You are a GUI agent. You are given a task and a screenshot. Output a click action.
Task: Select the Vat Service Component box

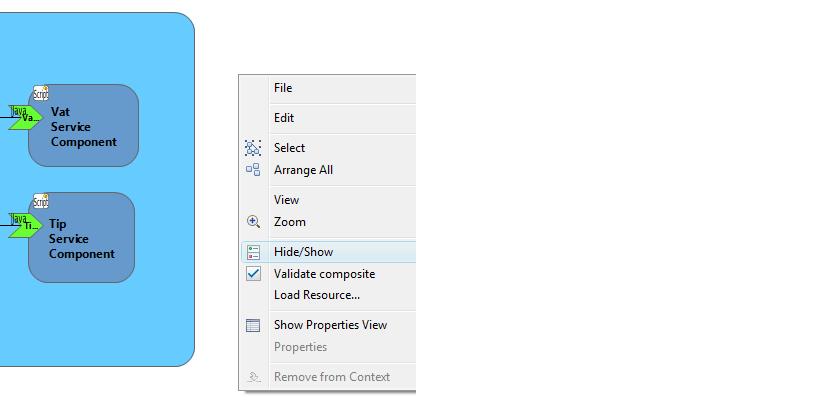pos(84,126)
